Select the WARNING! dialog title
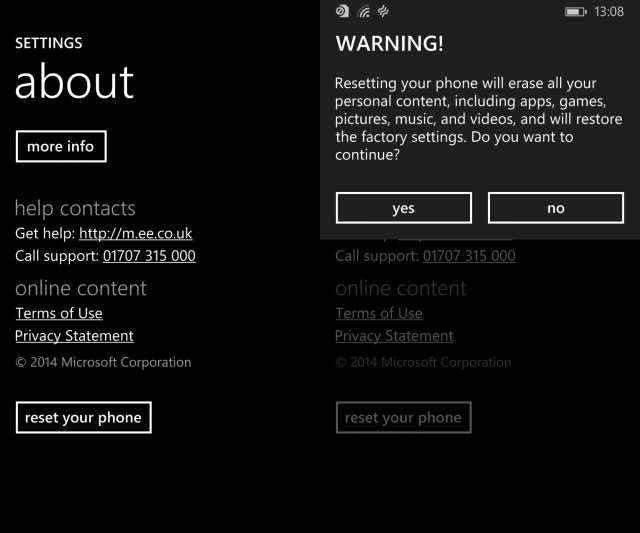The image size is (640, 533). (389, 43)
